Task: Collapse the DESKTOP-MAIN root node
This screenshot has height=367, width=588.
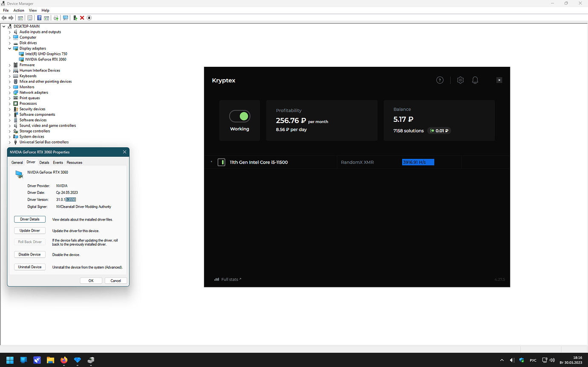Action: click(4, 26)
